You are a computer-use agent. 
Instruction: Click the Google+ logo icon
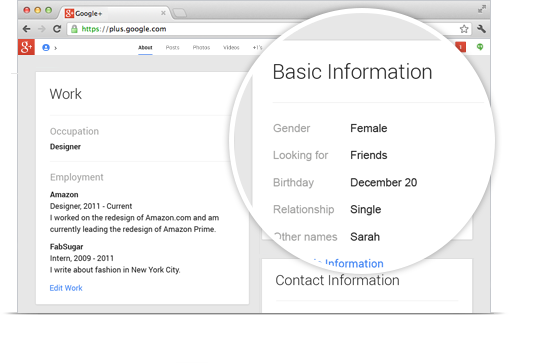click(26, 47)
